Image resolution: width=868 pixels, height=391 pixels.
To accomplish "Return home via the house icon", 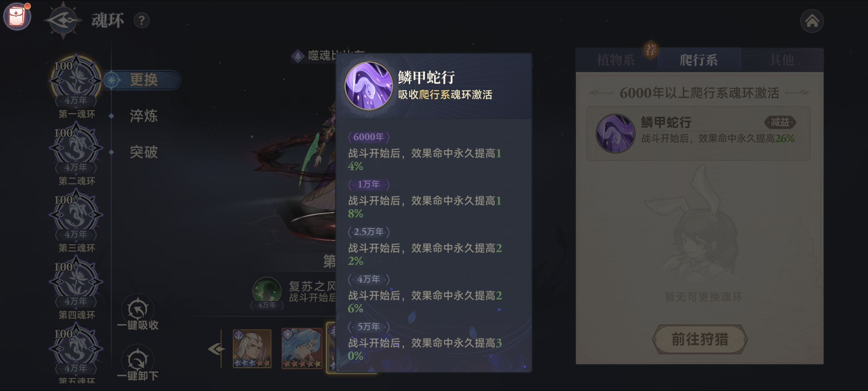I will point(811,21).
